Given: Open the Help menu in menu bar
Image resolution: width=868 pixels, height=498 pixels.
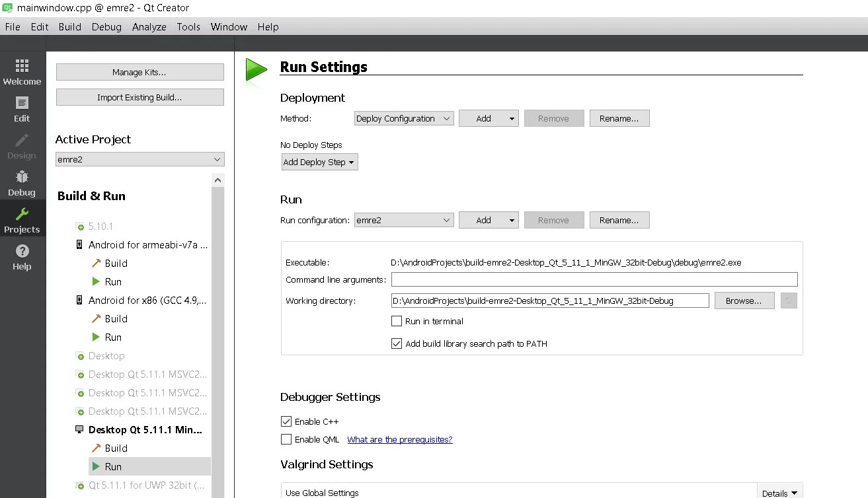Looking at the screenshot, I should 268,27.
